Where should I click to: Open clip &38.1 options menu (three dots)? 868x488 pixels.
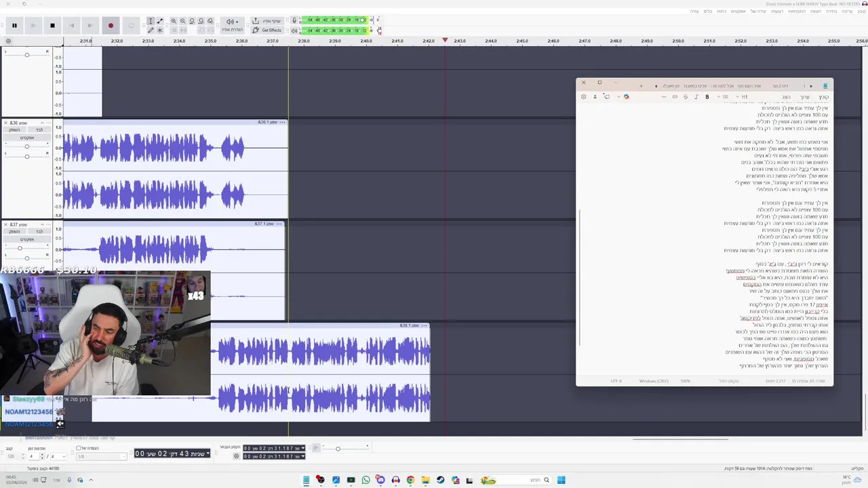[x=425, y=325]
